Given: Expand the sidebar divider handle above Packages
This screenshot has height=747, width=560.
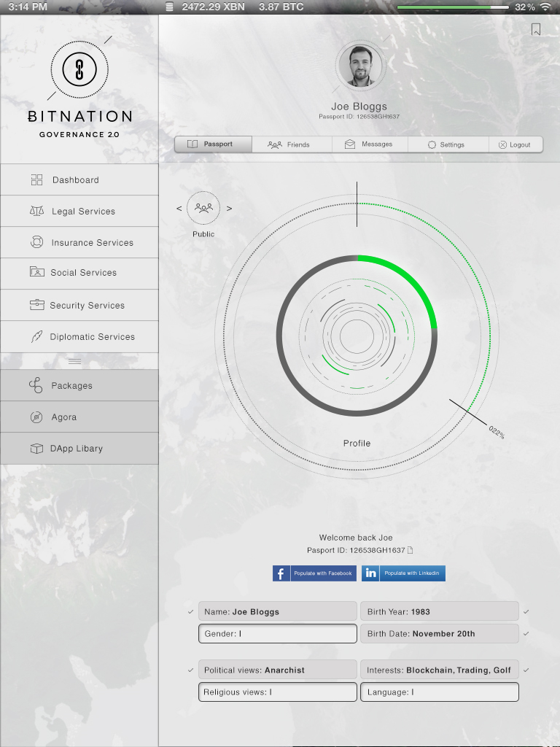Looking at the screenshot, I should 75,361.
